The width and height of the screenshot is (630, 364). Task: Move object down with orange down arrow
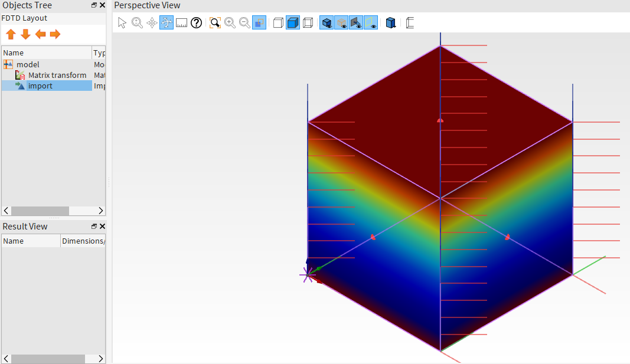click(26, 34)
